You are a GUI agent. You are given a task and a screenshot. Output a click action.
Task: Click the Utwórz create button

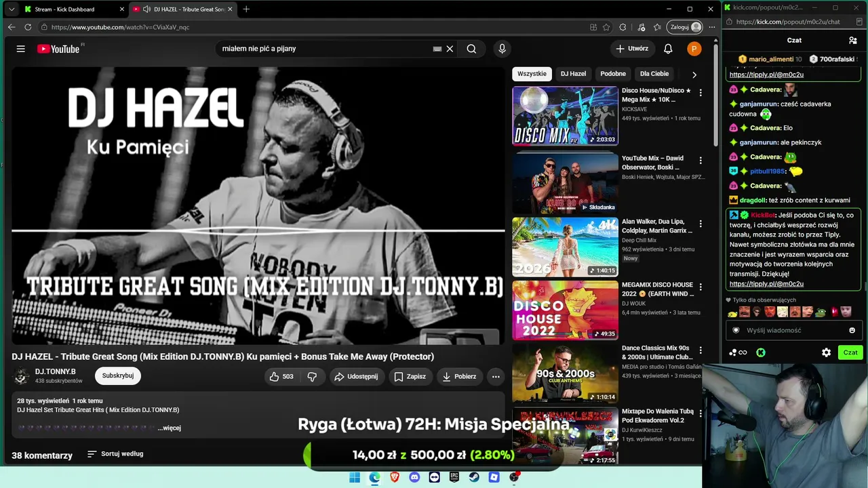631,49
